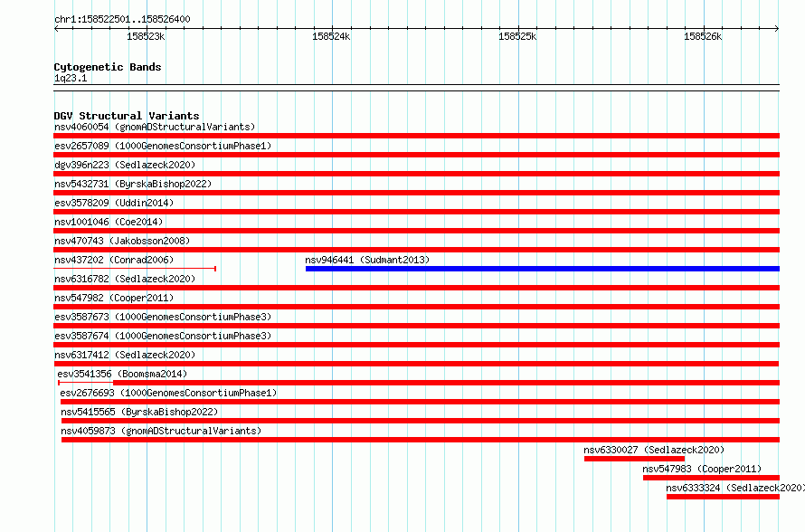805x532 pixels.
Task: Select the nsv946441 (Sudmant2013) label
Action: (x=367, y=260)
